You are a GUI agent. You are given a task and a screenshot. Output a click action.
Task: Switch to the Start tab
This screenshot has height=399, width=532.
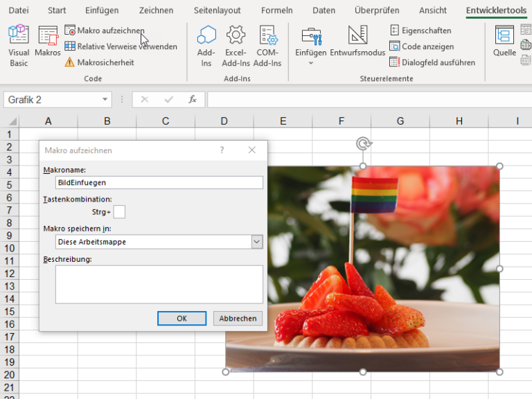coord(57,10)
